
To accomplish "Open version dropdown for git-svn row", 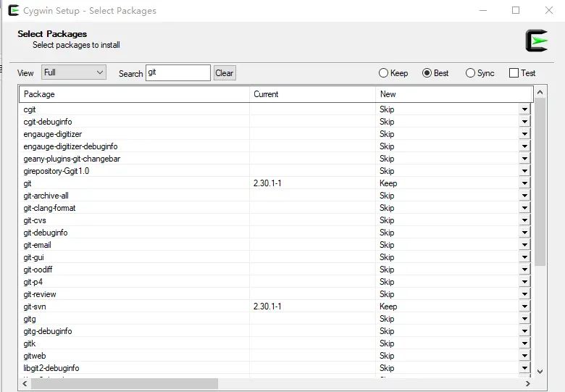I will 524,306.
